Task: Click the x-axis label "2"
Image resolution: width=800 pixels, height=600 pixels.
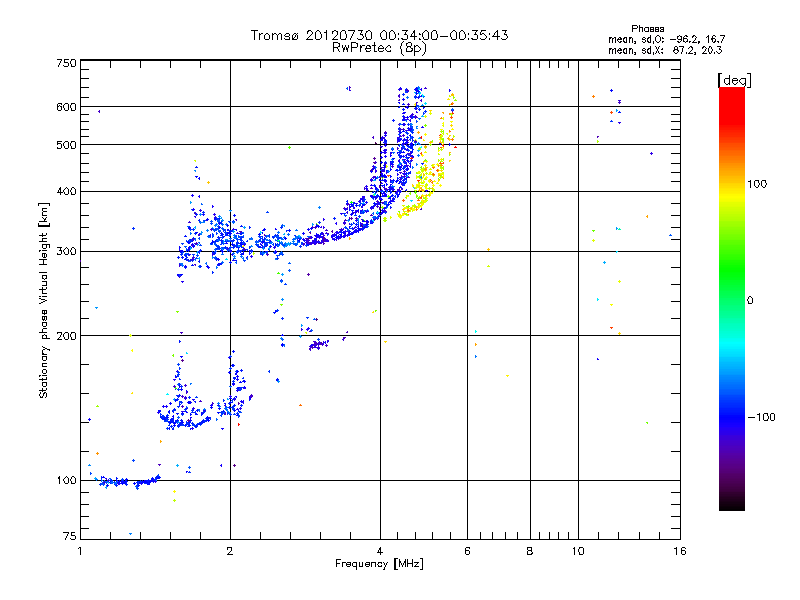Action: (230, 551)
